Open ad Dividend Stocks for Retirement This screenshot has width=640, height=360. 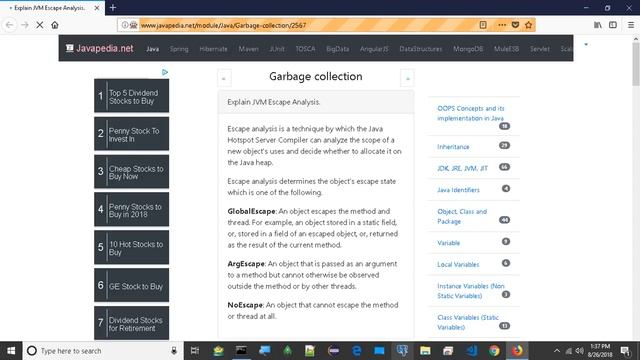click(131, 323)
